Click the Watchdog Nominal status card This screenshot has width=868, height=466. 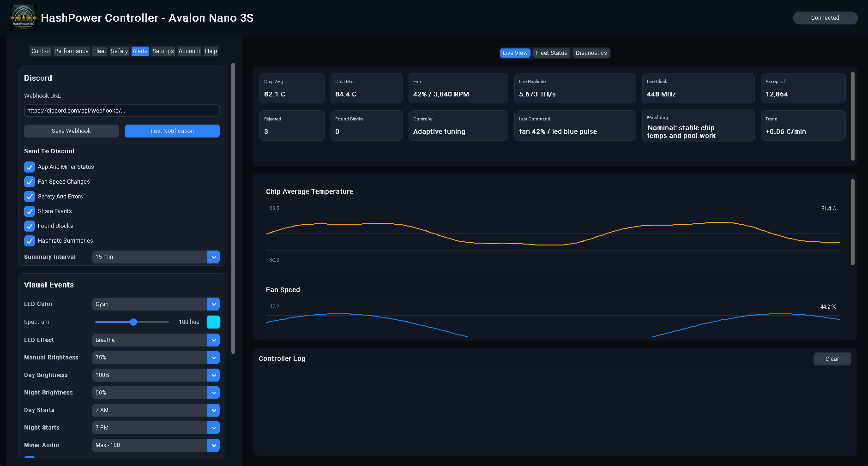click(699, 125)
